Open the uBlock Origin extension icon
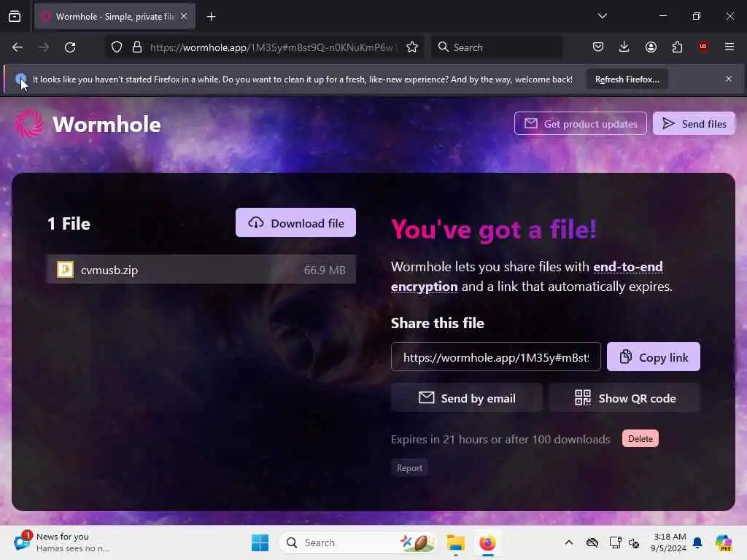The height and width of the screenshot is (560, 747). click(703, 47)
